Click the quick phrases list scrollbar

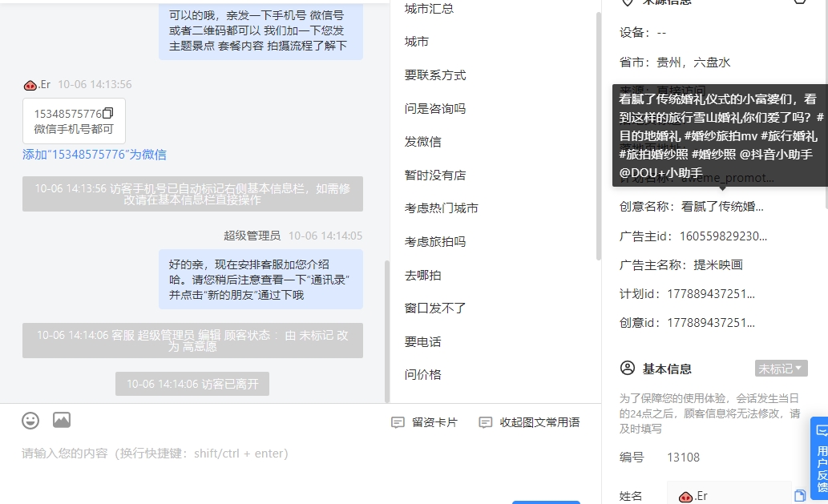pos(598,135)
